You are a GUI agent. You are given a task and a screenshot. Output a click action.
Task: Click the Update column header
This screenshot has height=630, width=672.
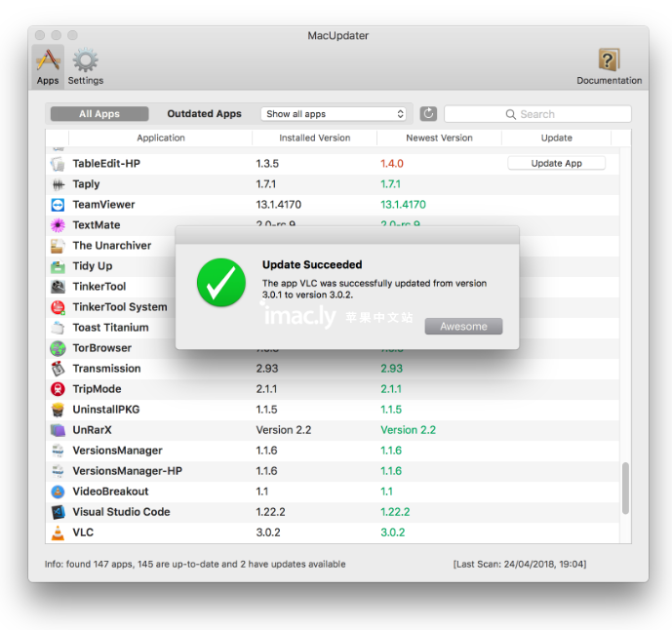[556, 138]
